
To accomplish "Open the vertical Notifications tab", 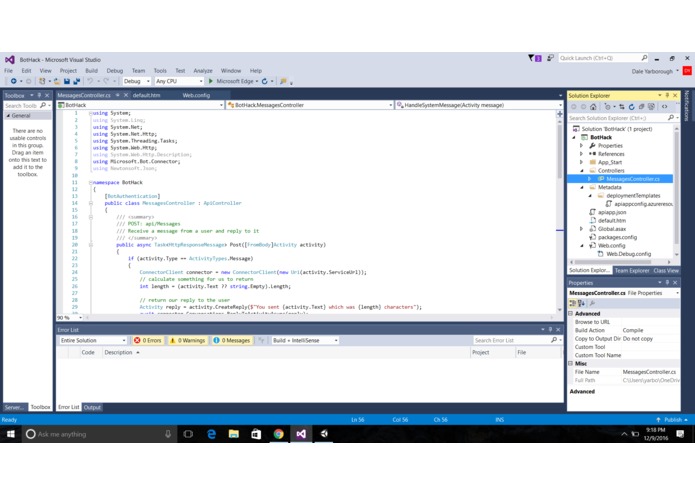I will click(x=687, y=105).
